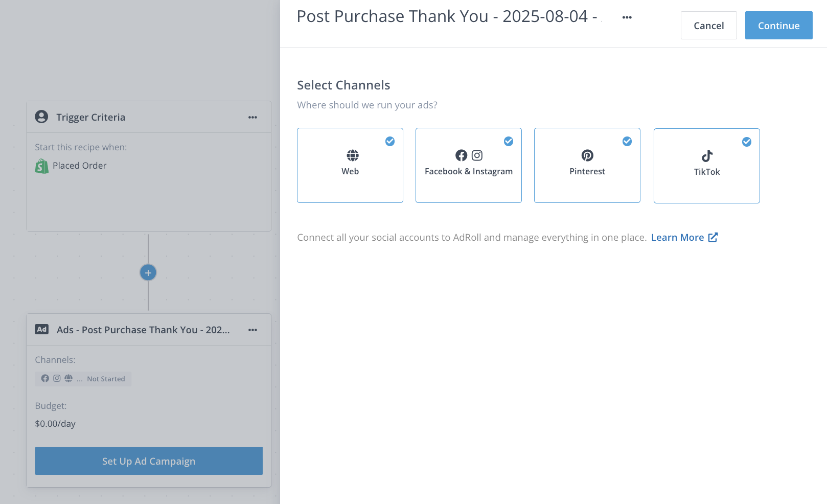Click the Trigger Criteria person icon

[41, 117]
